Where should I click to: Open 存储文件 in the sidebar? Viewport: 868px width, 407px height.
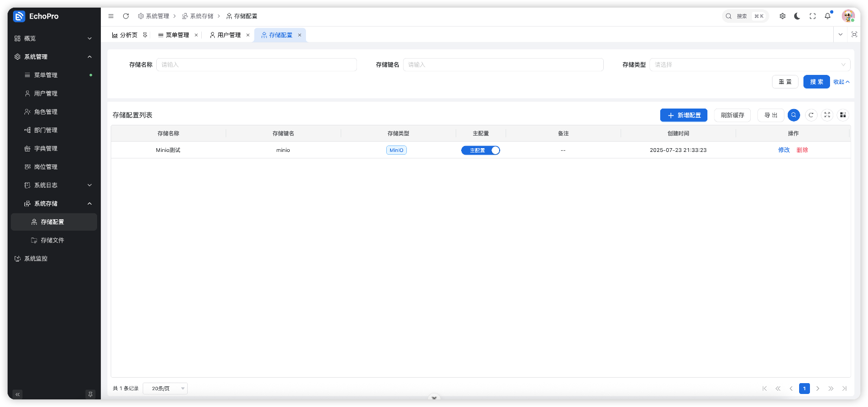coord(52,240)
